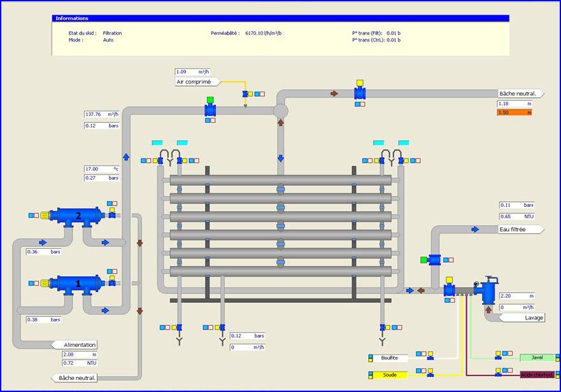Click pump 1 yellow motor icon
Viewport: 561px width, 392px height.
pyautogui.click(x=45, y=283)
